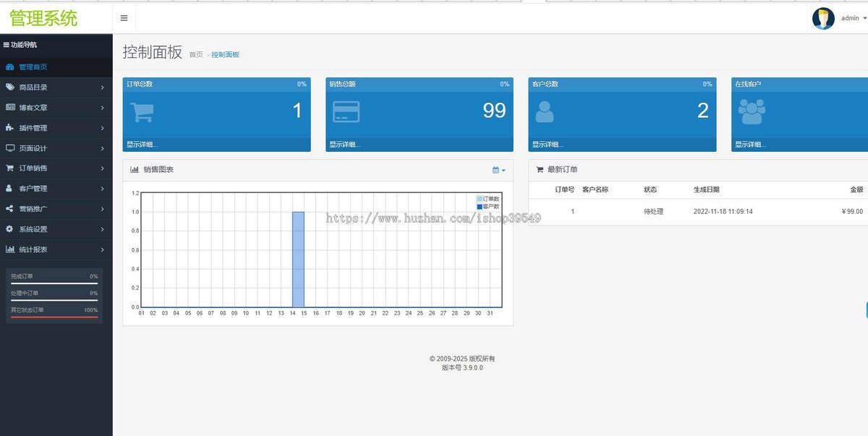Screen dimensions: 868x436
Task: Expand chevron on 系统设置 row
Action: 102,229
